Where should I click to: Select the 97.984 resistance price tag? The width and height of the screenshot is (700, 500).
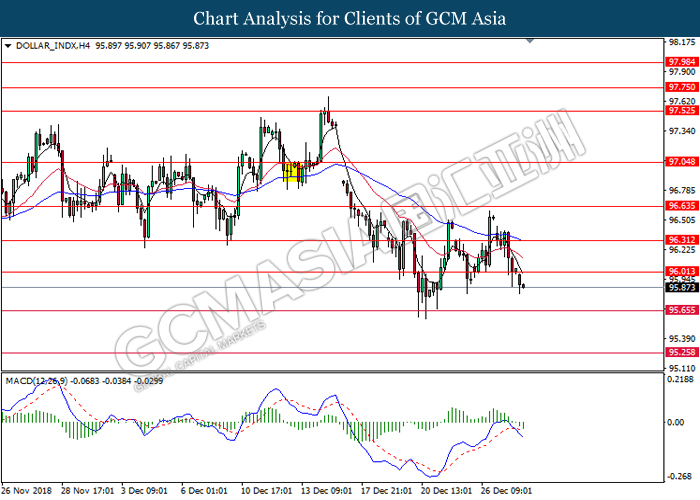[681, 62]
